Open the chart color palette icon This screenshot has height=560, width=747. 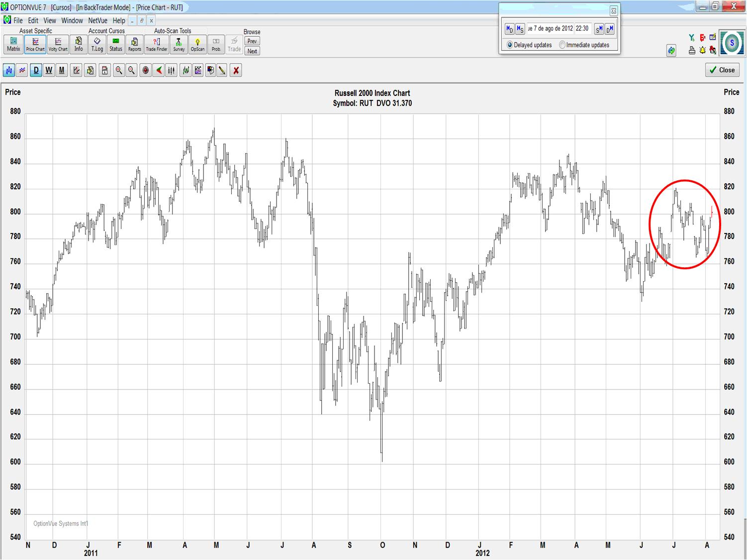[210, 71]
